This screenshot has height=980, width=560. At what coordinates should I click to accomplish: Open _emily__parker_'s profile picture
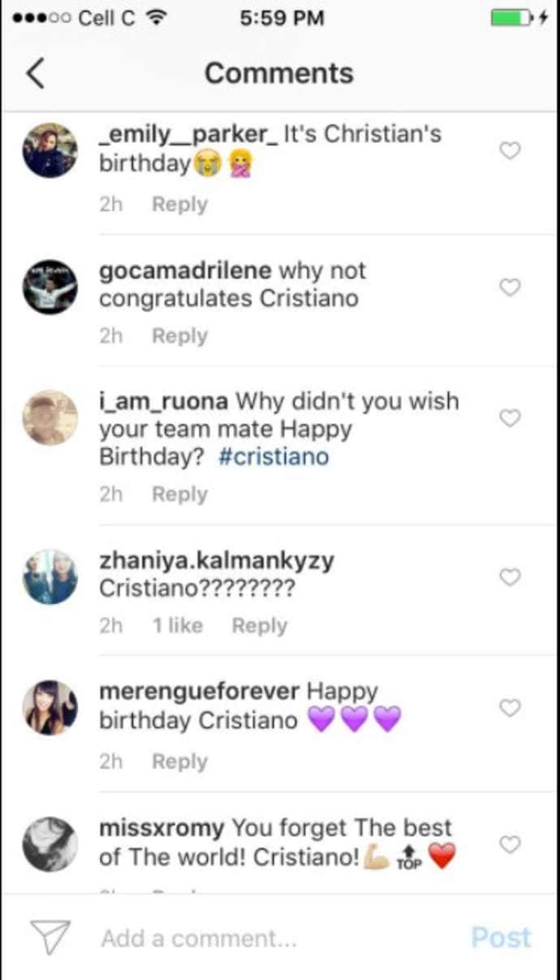click(x=50, y=150)
